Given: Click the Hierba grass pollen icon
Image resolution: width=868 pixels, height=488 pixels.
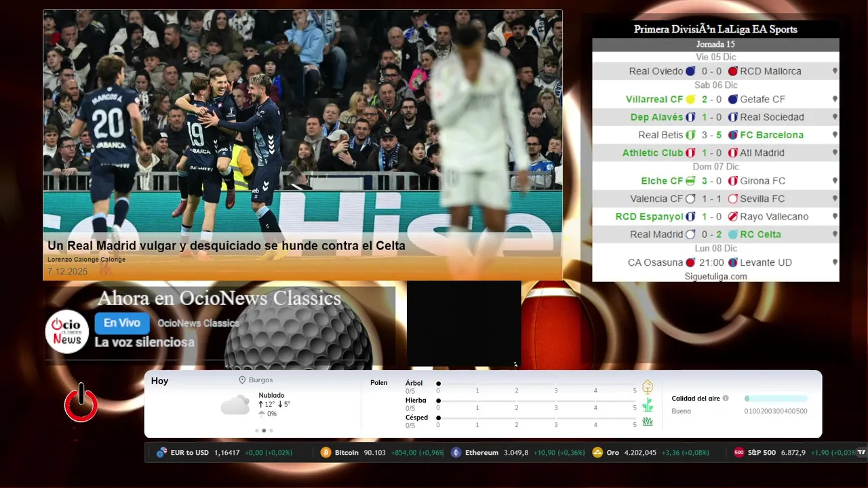Looking at the screenshot, I should tap(648, 405).
